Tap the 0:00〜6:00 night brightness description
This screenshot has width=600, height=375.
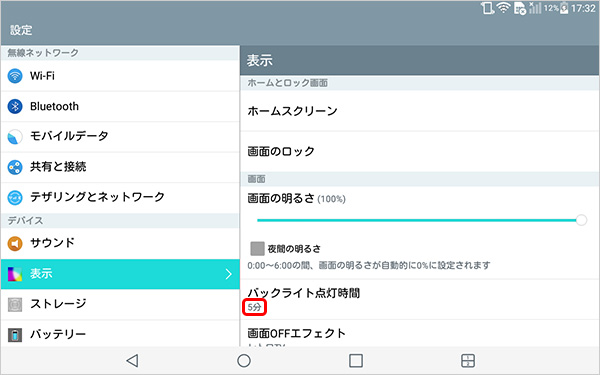coord(368,265)
